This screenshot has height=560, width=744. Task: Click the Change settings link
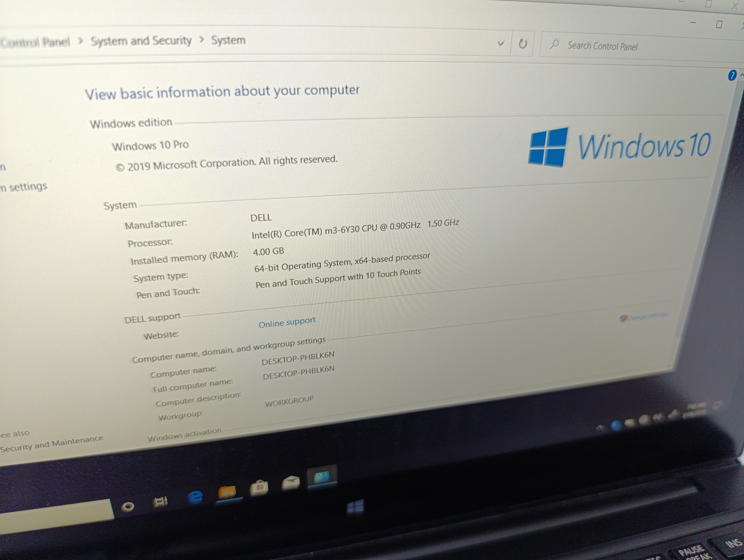pos(644,316)
